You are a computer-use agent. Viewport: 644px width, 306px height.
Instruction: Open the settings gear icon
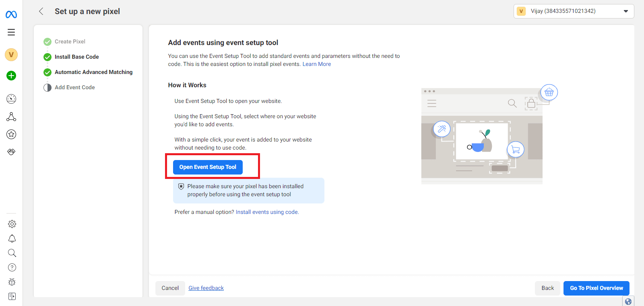click(12, 224)
